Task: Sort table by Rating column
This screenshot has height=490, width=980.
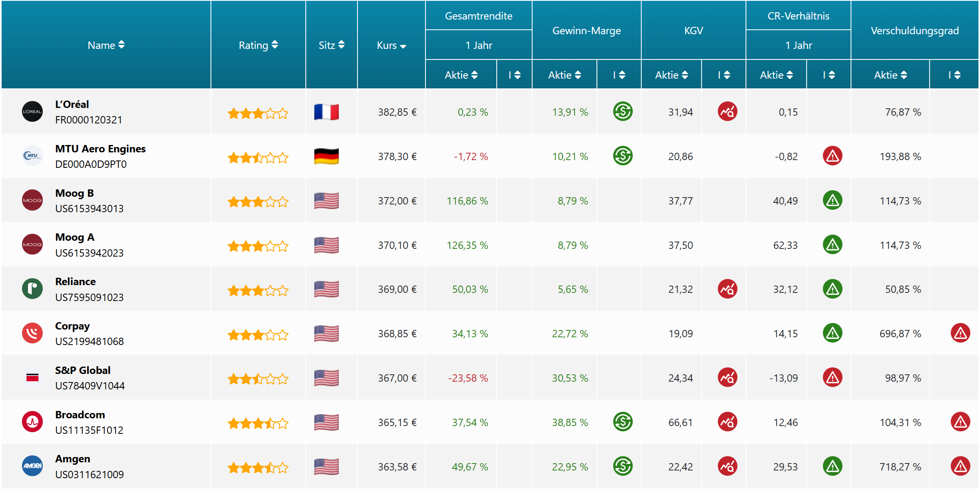Action: 258,45
